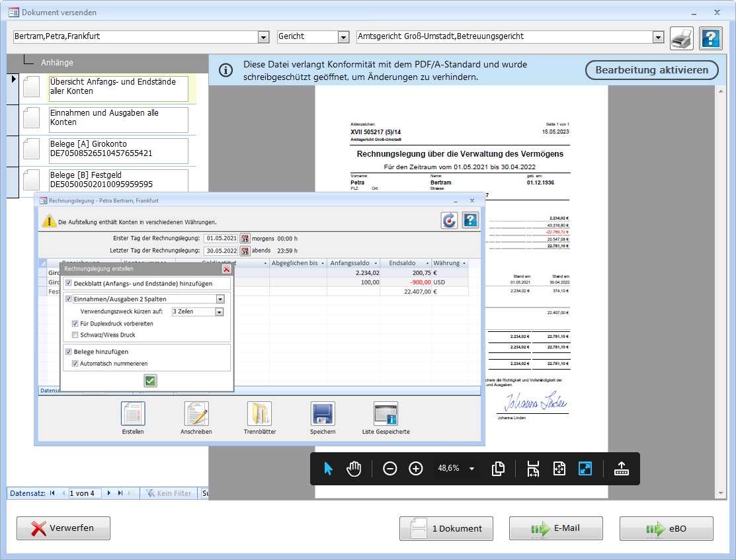Open Abgeglichen bis column filter arrow
Screen dimensions: 736x560
(x=323, y=263)
